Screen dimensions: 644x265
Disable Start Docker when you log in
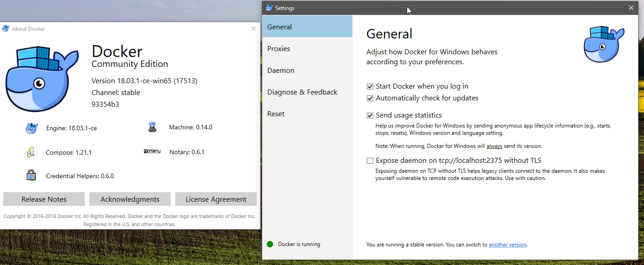click(370, 86)
